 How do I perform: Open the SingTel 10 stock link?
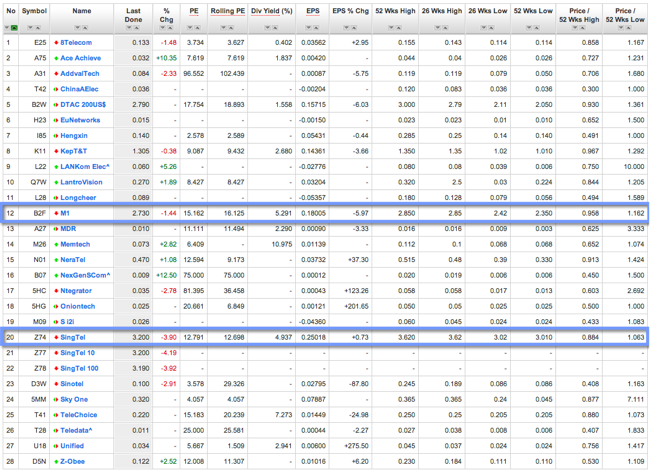point(78,353)
